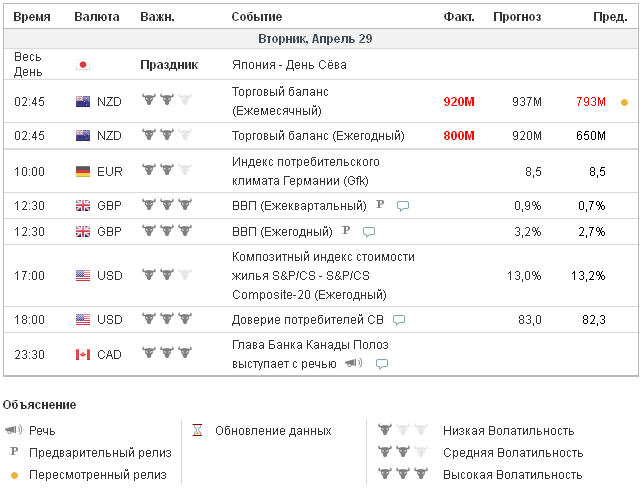Click the Canada flag icon for CAD
Viewport: 643px width, 491px height.
(x=83, y=354)
